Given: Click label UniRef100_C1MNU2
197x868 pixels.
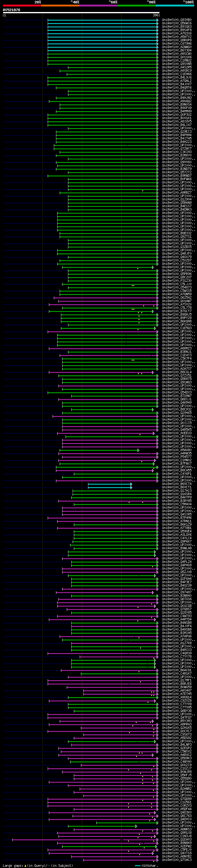Looking at the screenshot, I should [176, 60].
